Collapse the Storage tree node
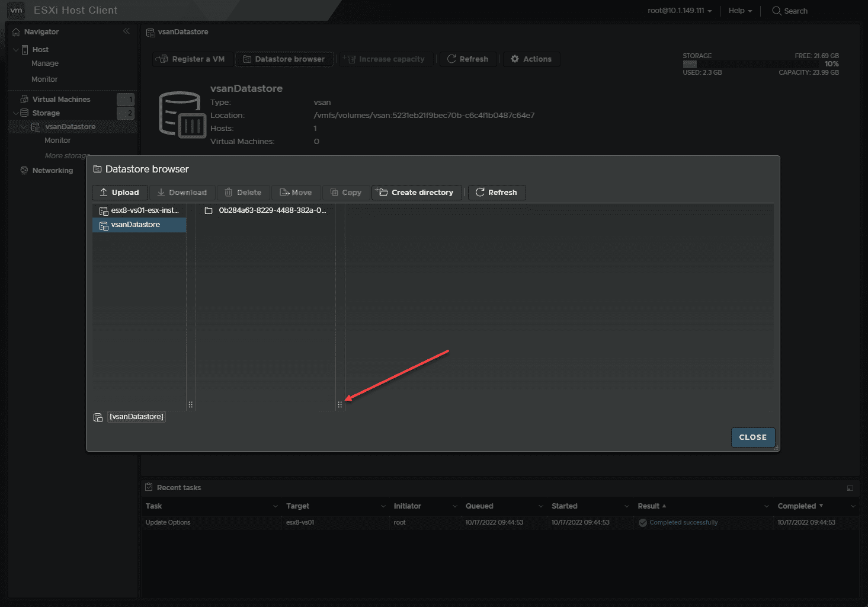The width and height of the screenshot is (868, 607). coord(16,113)
